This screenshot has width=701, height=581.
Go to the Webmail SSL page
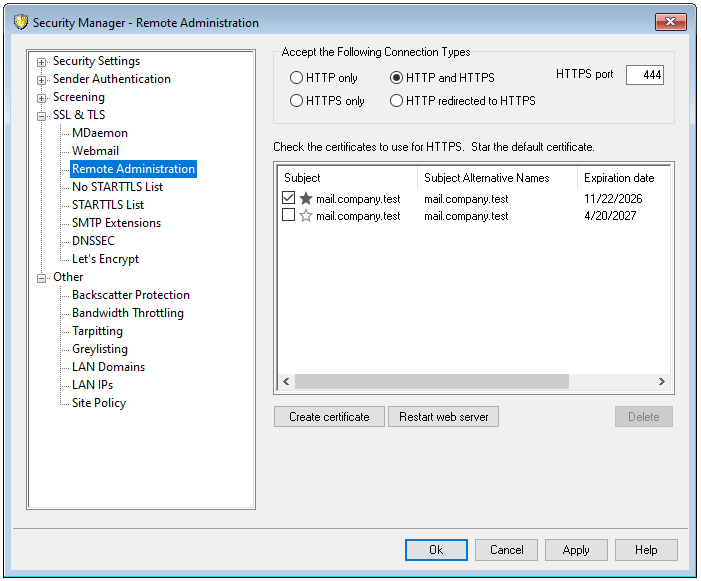tap(95, 151)
